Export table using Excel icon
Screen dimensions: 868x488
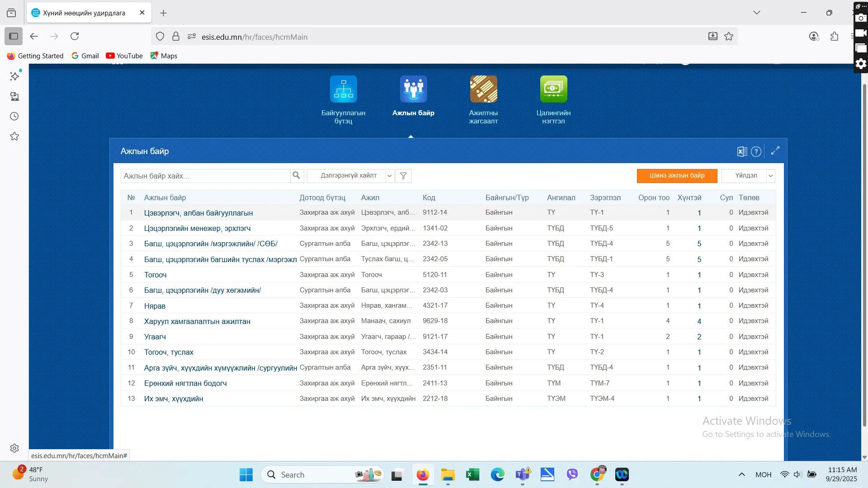click(x=742, y=152)
